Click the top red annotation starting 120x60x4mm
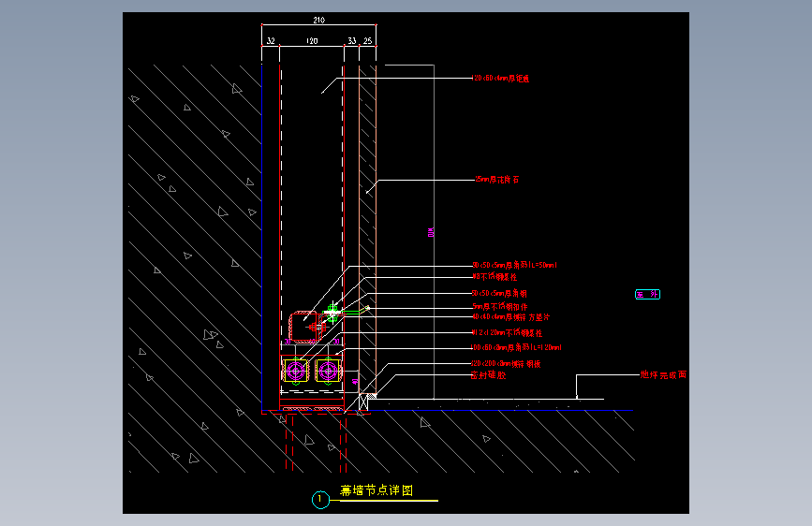The image size is (812, 526). coord(501,79)
